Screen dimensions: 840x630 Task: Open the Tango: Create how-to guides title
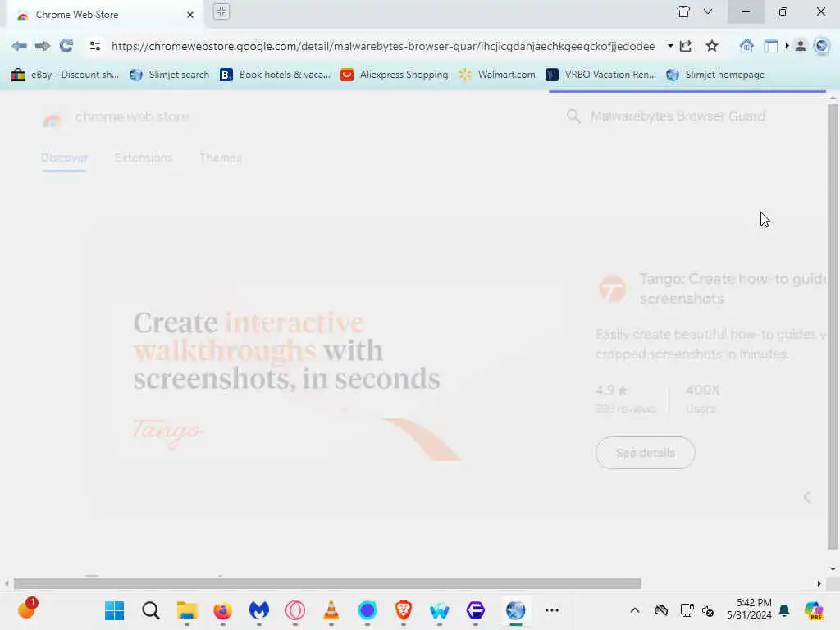pyautogui.click(x=733, y=289)
